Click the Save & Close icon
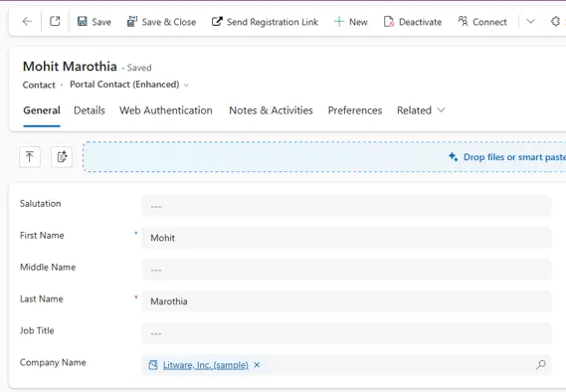566x392 pixels. tap(131, 21)
